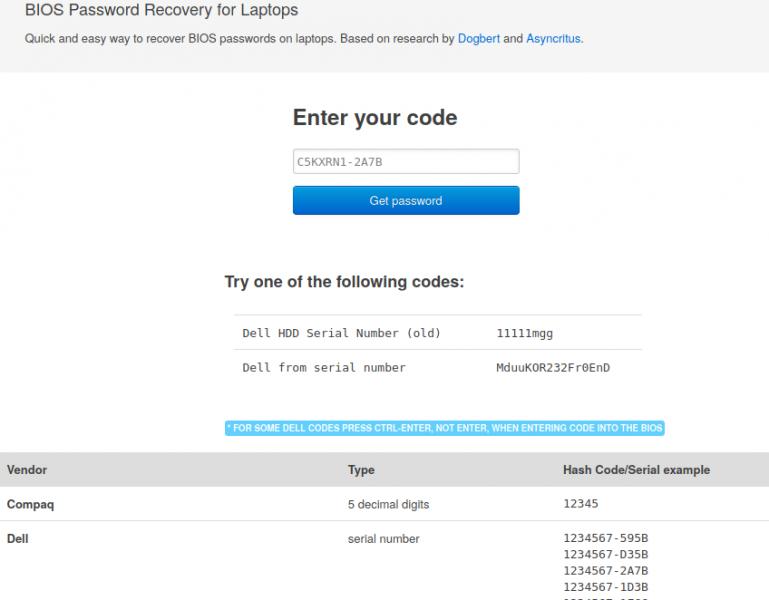769x600 pixels.
Task: Select the password MduuKOR232Fr0EnD
Action: (x=553, y=367)
